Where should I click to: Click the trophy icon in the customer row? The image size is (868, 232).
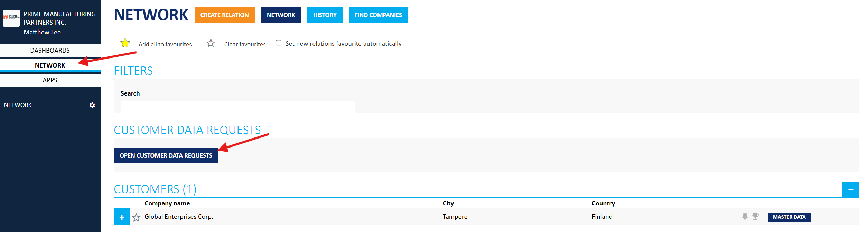[x=755, y=216]
